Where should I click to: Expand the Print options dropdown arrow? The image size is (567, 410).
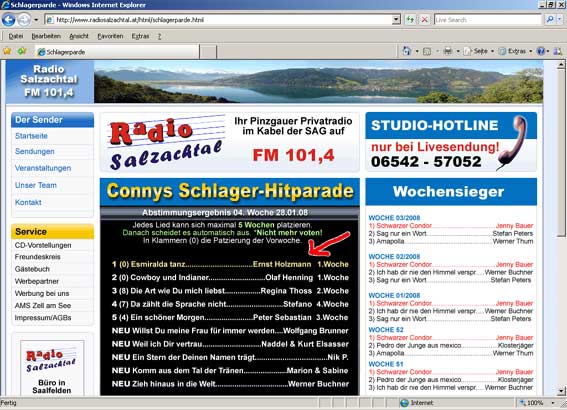click(458, 51)
